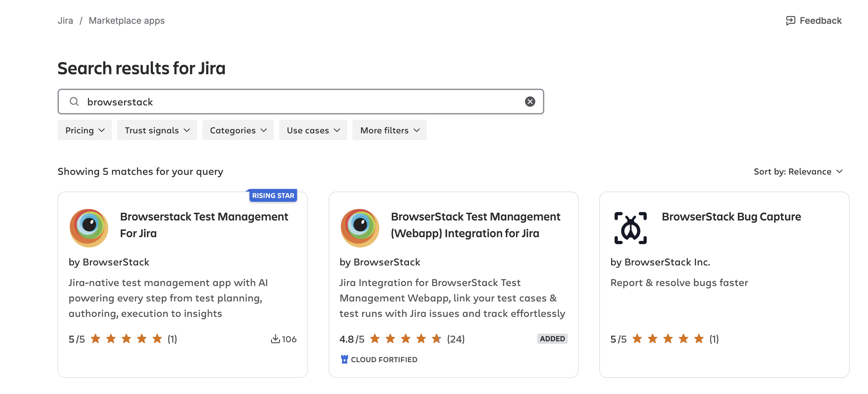Screen dimensions: 868x394
Task: Click 'Report & resolve bugs faster' description
Action: pos(679,282)
